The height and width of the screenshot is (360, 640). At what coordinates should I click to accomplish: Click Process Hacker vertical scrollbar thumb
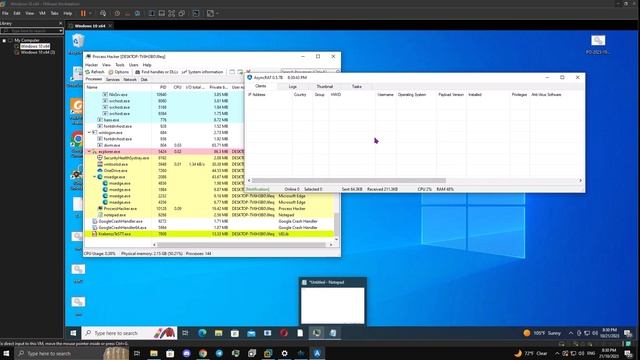[336, 224]
